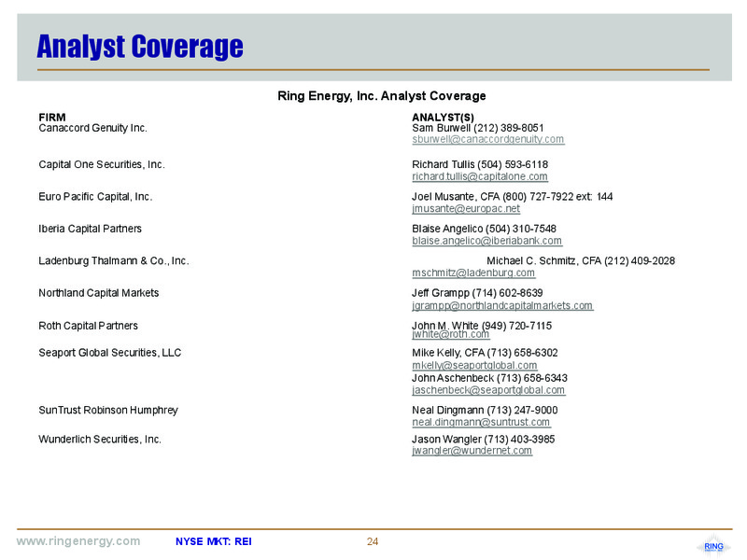Select 'Capital One Securities, Inc.' firm name
This screenshot has width=747, height=560.
click(x=102, y=165)
